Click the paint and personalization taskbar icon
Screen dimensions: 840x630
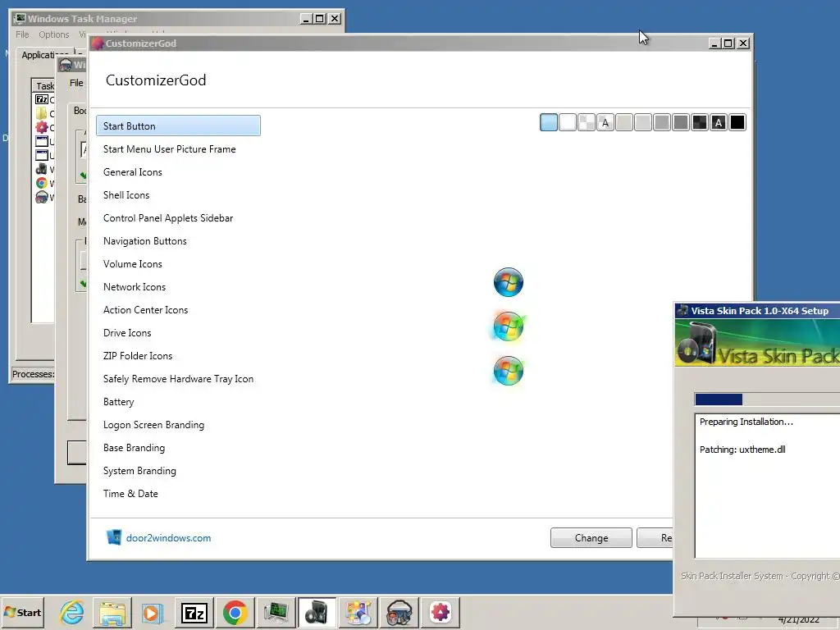(x=358, y=612)
